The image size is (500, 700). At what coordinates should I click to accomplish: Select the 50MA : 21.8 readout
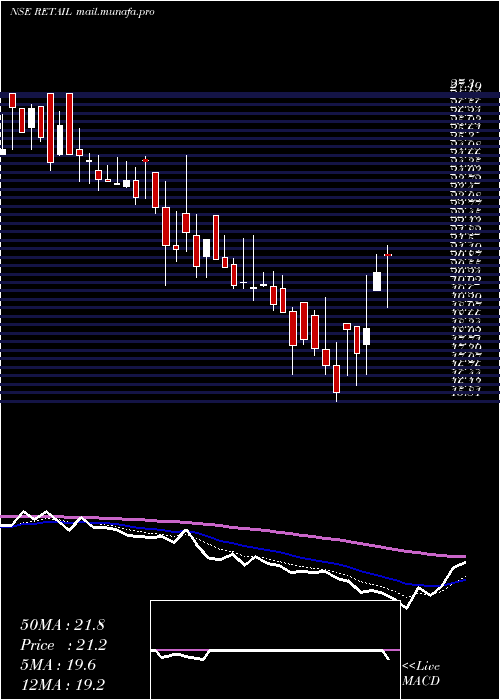62,625
